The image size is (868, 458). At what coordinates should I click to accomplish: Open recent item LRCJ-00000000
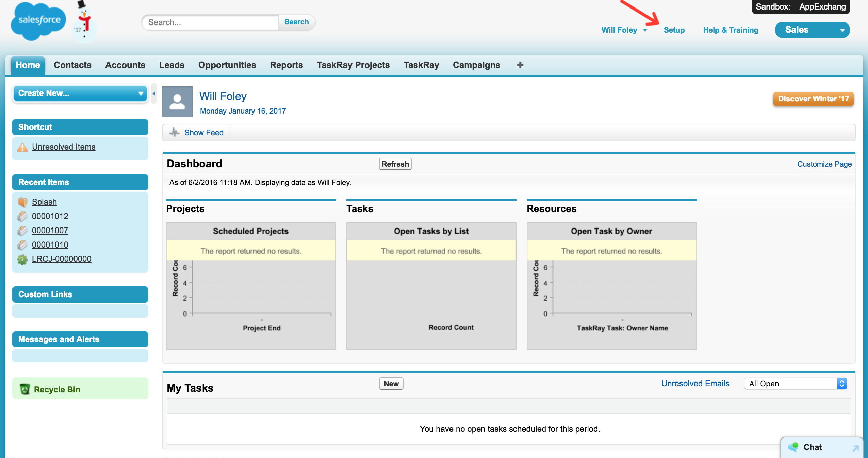click(62, 259)
